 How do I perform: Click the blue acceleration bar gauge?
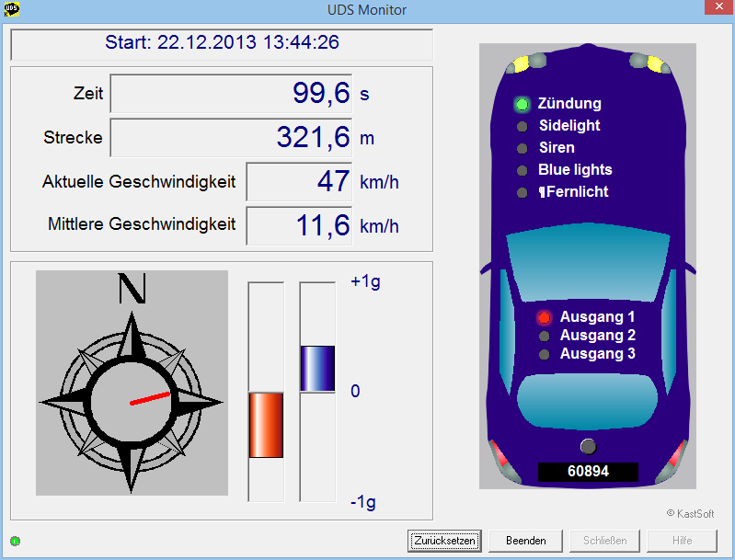pyautogui.click(x=317, y=369)
